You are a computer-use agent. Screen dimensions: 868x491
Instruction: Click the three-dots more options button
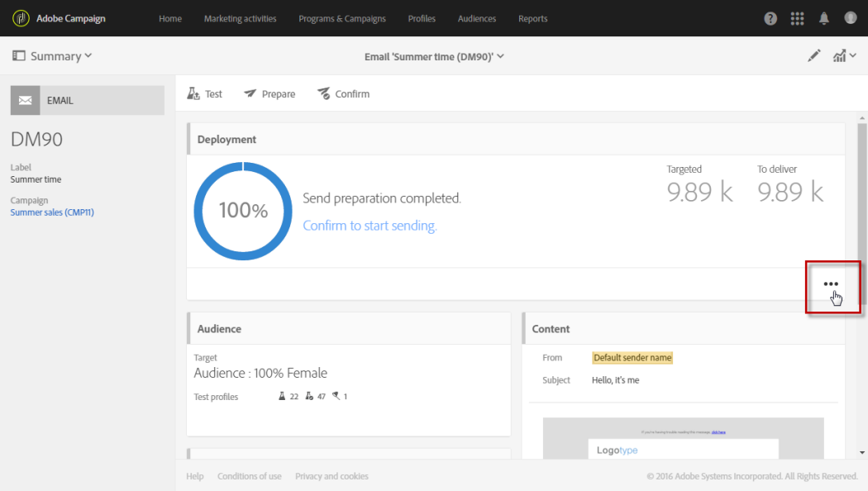[x=831, y=284]
